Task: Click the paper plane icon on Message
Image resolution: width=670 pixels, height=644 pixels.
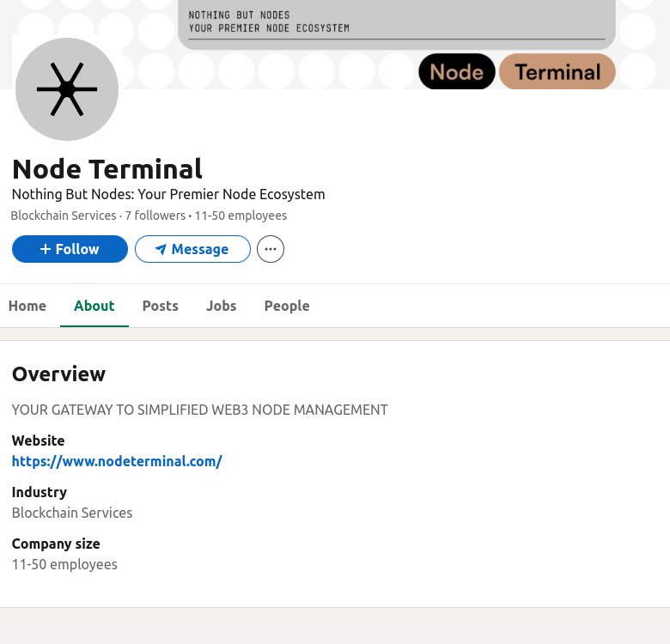Action: (x=160, y=249)
